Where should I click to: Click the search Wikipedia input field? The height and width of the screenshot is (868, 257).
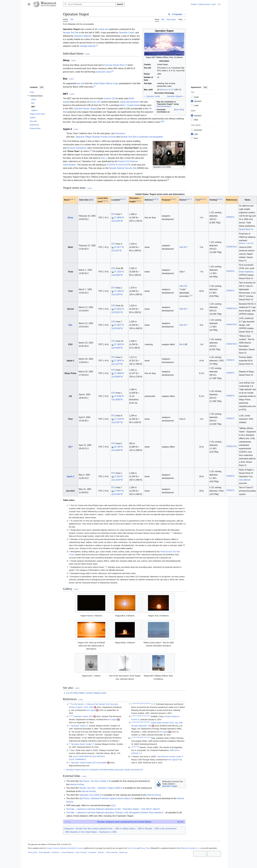tap(89, 4)
